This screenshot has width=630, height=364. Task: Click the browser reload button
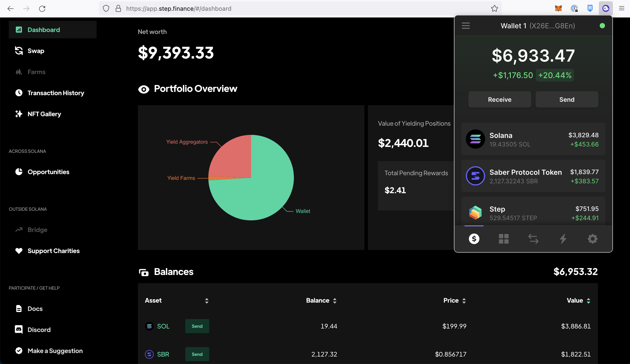(x=42, y=9)
